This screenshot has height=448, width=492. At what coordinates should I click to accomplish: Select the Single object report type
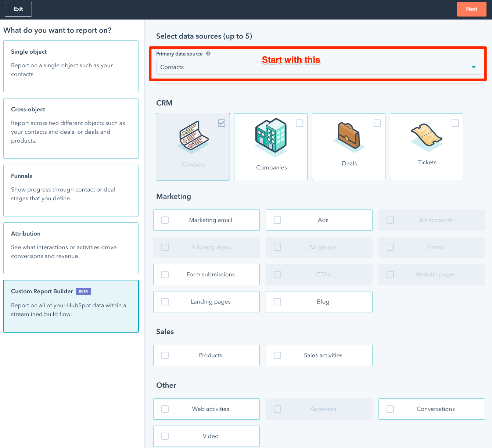click(x=71, y=66)
